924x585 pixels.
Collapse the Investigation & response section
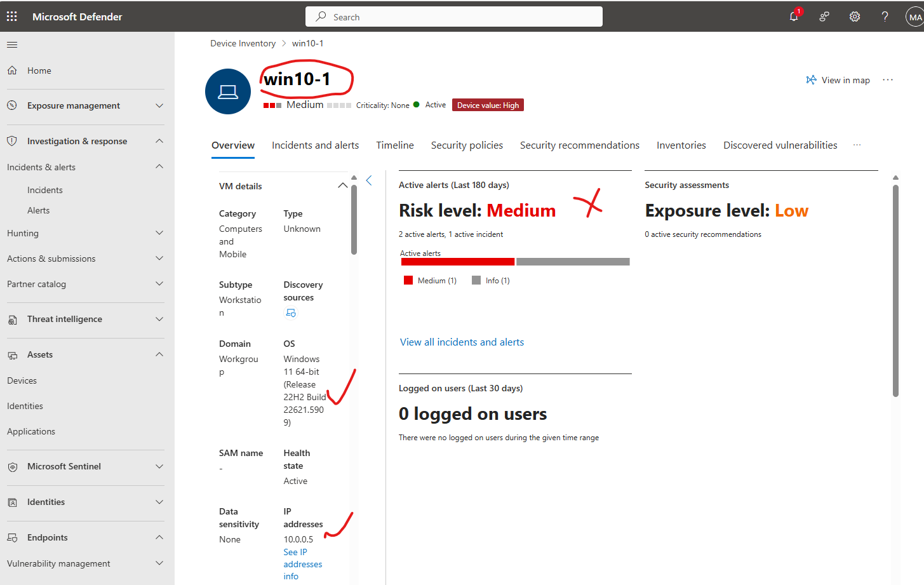pyautogui.click(x=159, y=141)
